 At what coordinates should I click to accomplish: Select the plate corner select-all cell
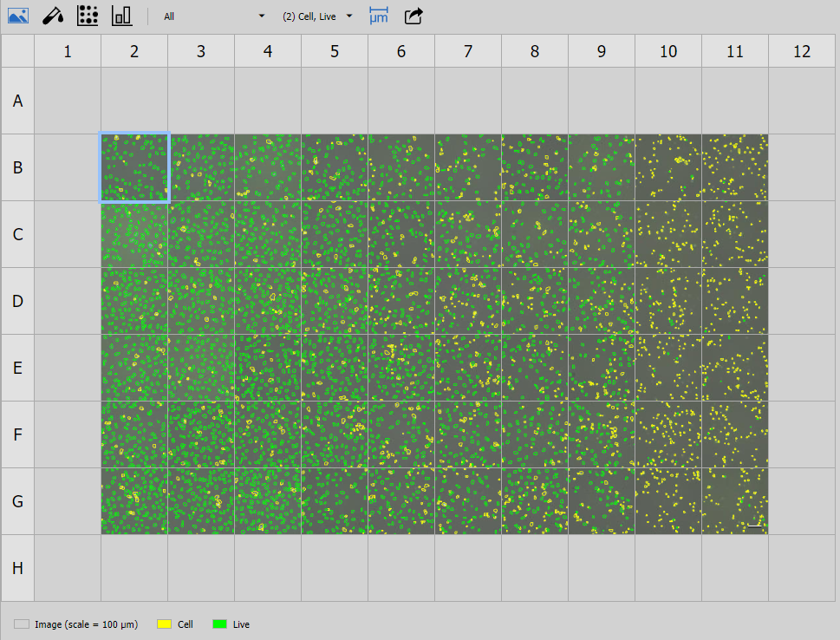(17, 51)
